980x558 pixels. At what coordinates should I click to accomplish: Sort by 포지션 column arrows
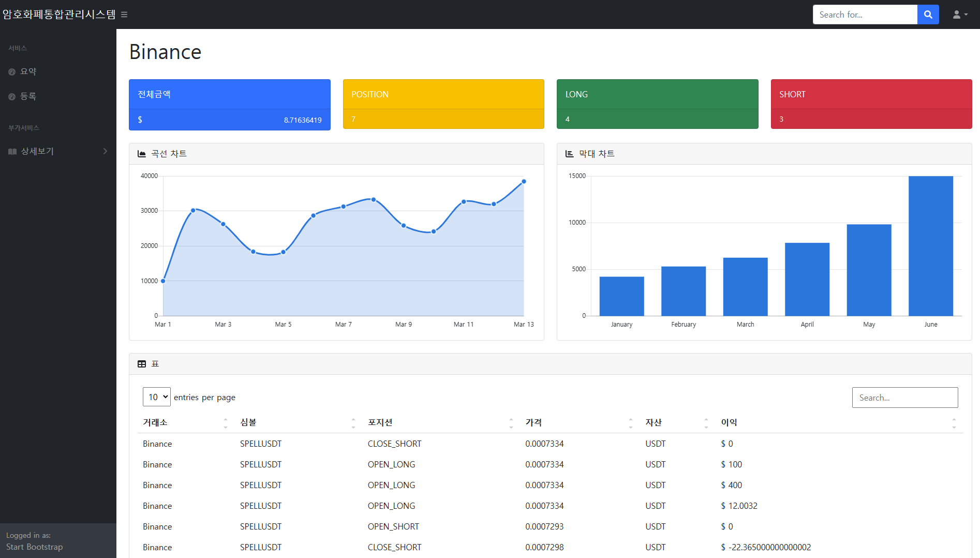[x=511, y=423]
